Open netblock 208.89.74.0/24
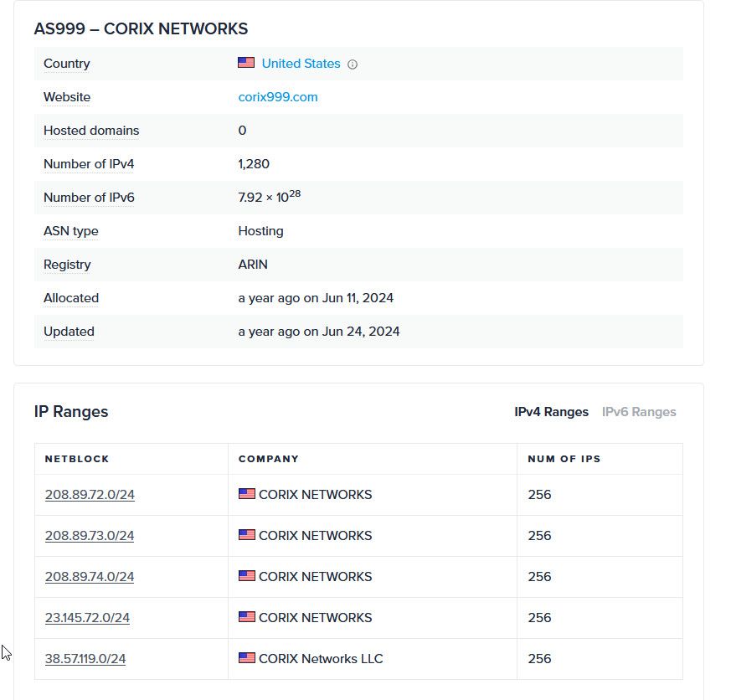This screenshot has width=731, height=700. click(90, 577)
